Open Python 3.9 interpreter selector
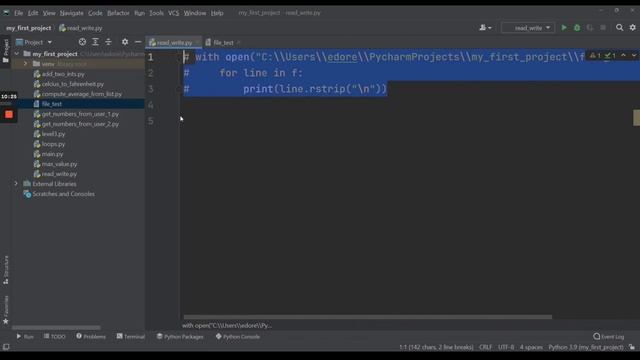Viewport: 640px width, 360px height. point(586,347)
